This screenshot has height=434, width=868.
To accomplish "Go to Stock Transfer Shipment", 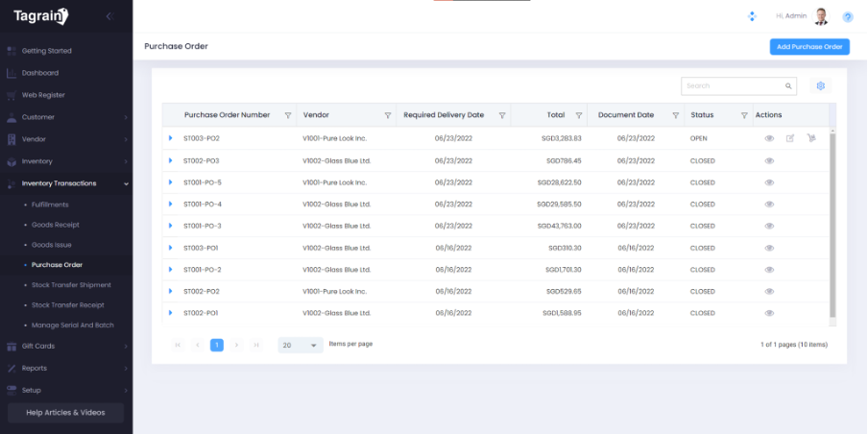I will 71,285.
